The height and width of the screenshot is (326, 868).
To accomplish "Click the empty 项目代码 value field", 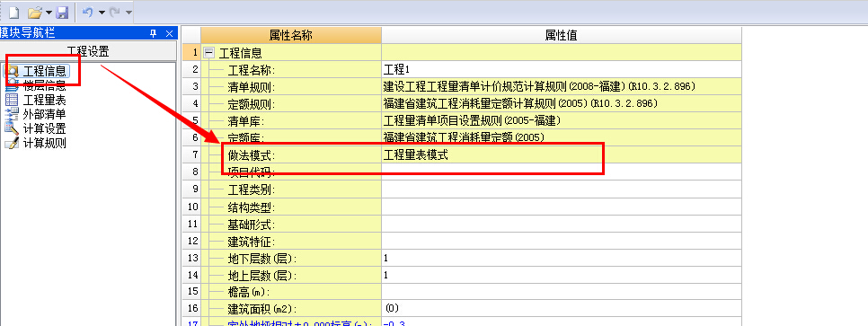I will click(562, 172).
